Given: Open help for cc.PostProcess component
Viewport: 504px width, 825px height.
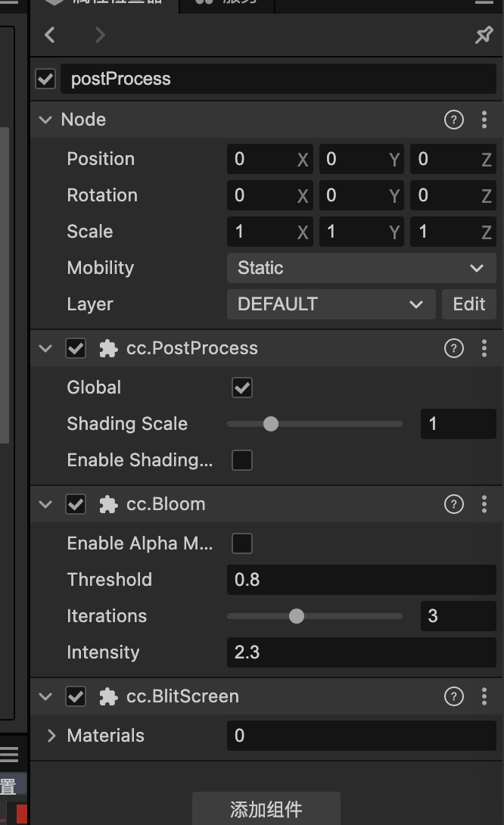Looking at the screenshot, I should point(453,348).
